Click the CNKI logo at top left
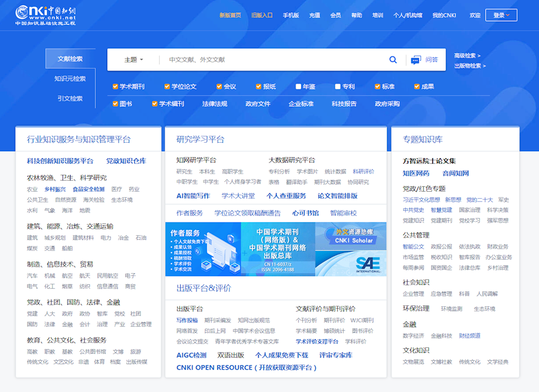 [x=45, y=16]
